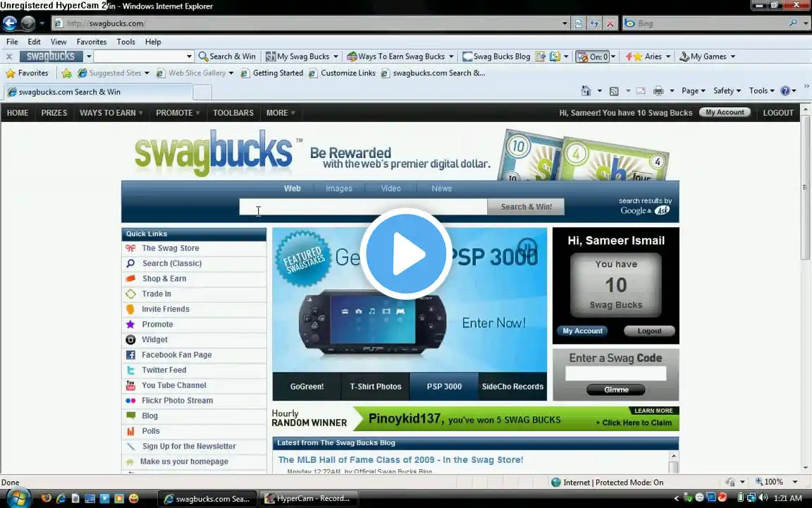Click the Bing search magnifier icon
The image size is (812, 508).
pyautogui.click(x=793, y=23)
